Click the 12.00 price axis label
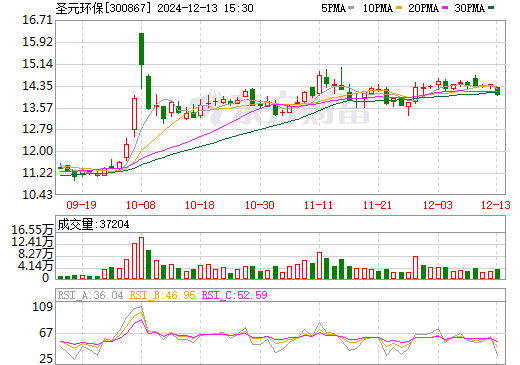Image resolution: width=520 pixels, height=365 pixels. tap(38, 151)
